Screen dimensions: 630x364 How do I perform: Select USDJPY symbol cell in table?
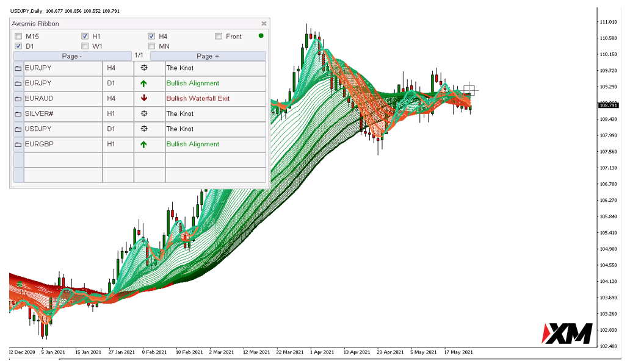[63, 129]
